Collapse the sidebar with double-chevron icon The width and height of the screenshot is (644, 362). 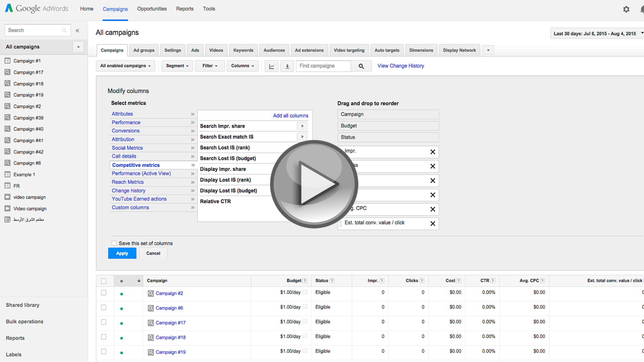77,31
